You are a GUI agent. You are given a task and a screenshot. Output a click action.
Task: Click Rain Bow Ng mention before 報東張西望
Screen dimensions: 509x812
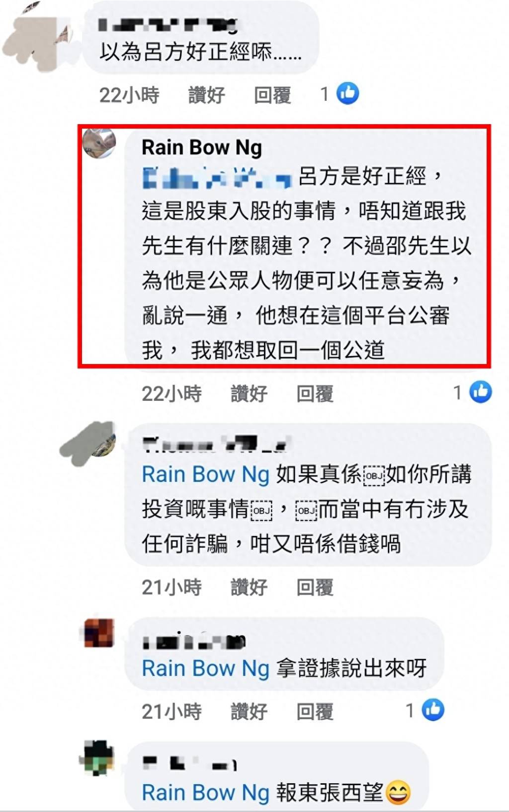pos(206,793)
